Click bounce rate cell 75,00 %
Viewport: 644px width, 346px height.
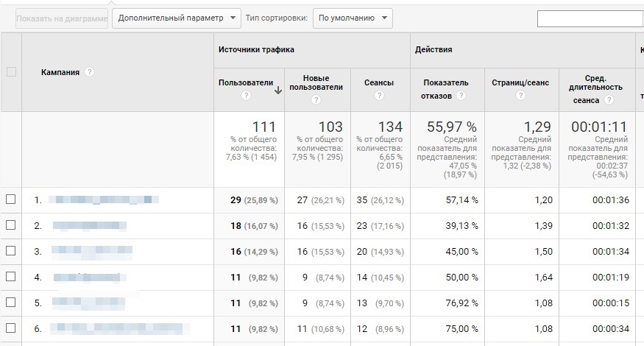click(x=461, y=329)
